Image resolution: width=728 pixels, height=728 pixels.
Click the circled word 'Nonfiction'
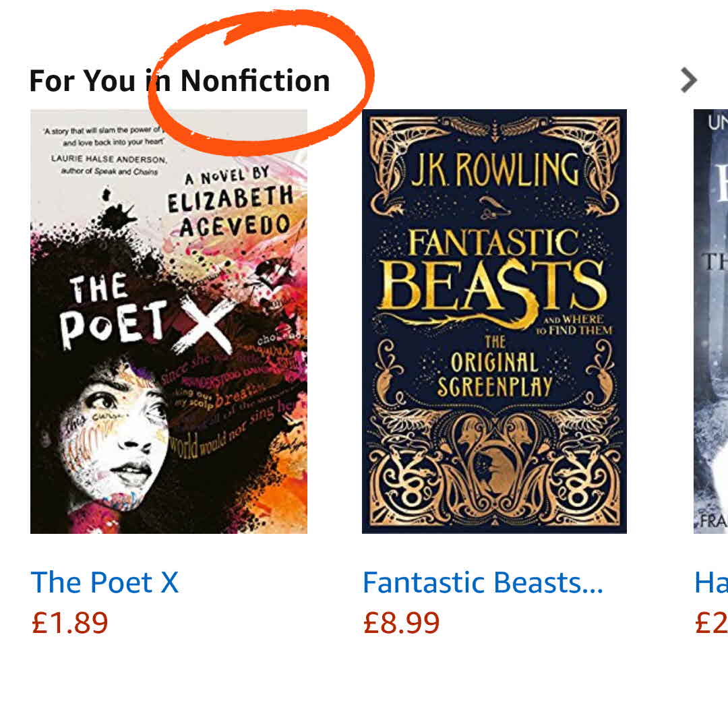(x=255, y=81)
